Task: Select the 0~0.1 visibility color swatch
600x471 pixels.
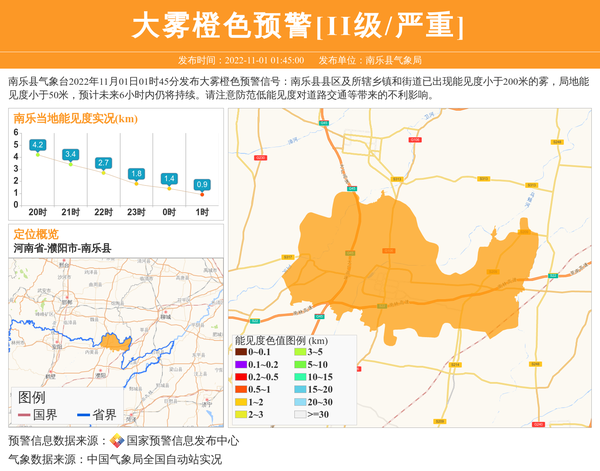Action: click(x=241, y=352)
